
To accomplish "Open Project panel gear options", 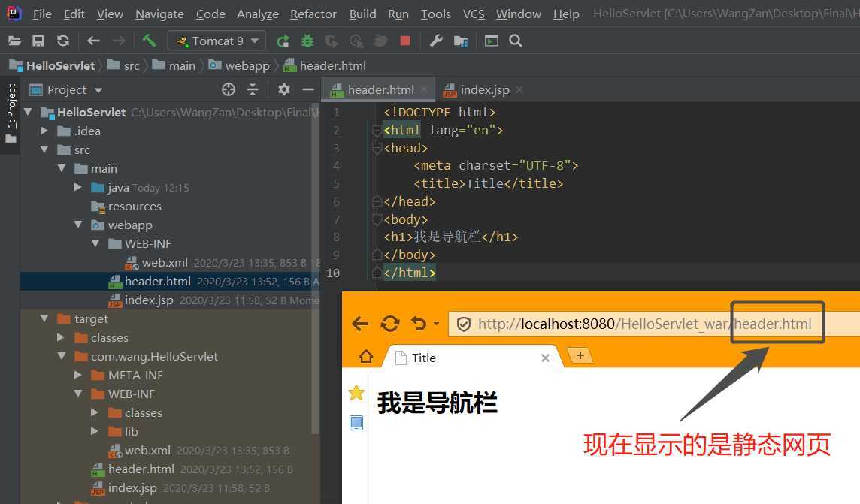I will click(x=283, y=89).
